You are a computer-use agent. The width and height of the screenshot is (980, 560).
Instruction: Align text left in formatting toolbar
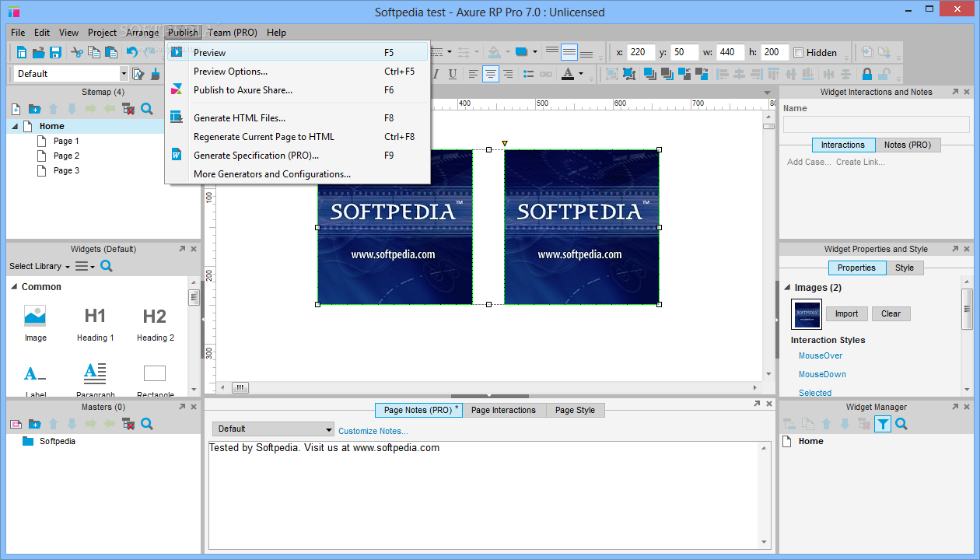[473, 74]
